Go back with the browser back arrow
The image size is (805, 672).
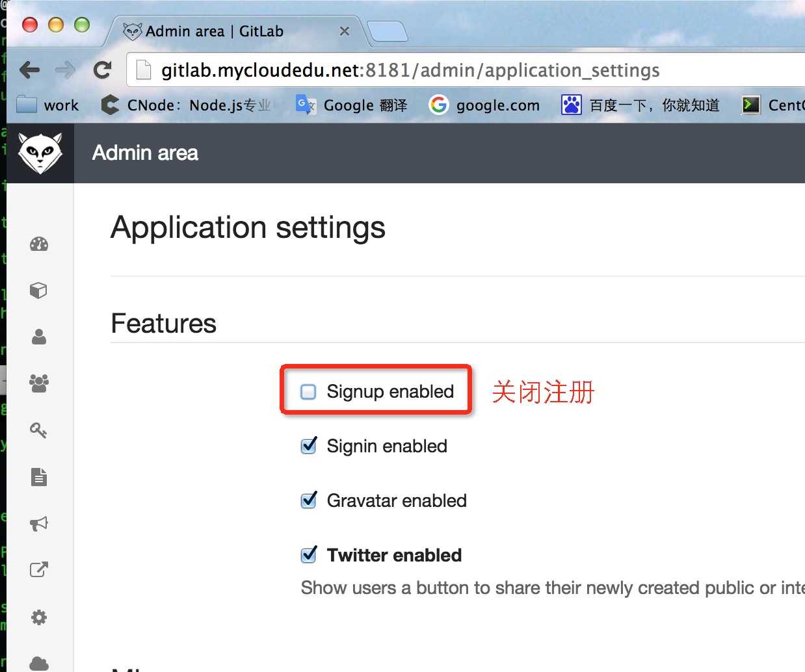point(30,70)
